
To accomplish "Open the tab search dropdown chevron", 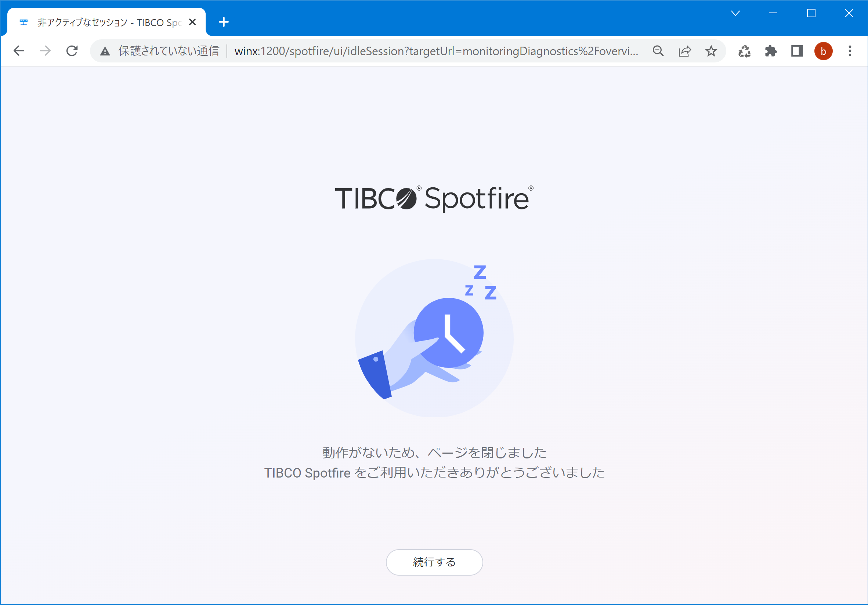I will click(735, 14).
